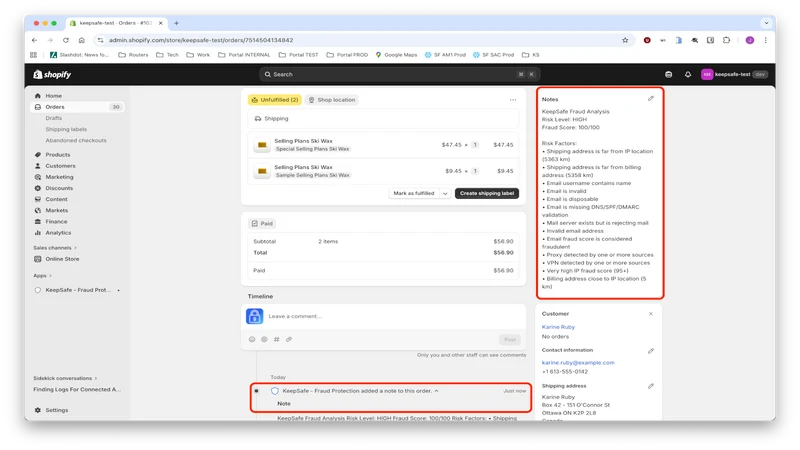This screenshot has height=450, width=800.
Task: Remove customer with X icon
Action: pos(651,314)
